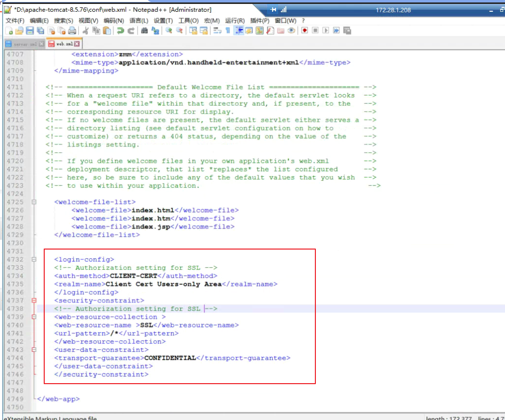Click the Close All documents icon
Screen dimensions: 505x420
coord(62,30)
